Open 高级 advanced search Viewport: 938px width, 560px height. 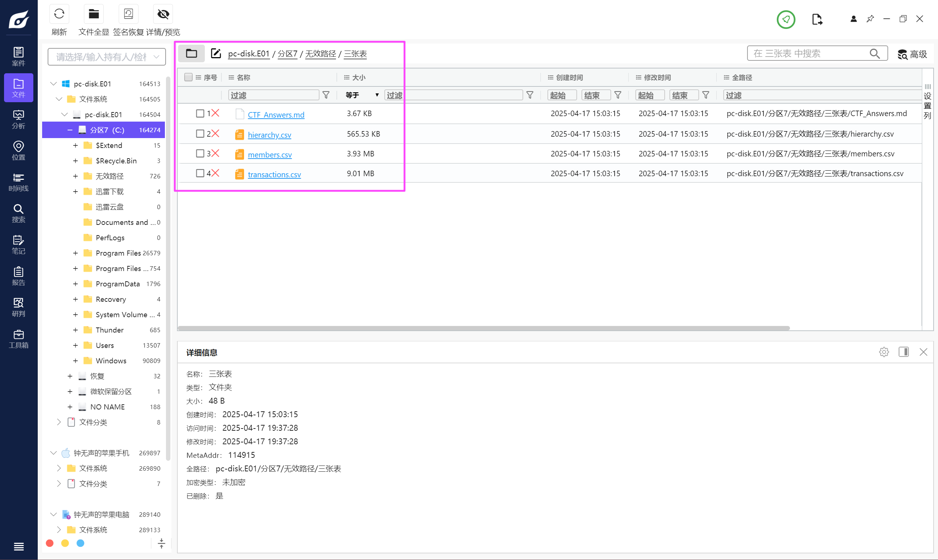click(912, 54)
